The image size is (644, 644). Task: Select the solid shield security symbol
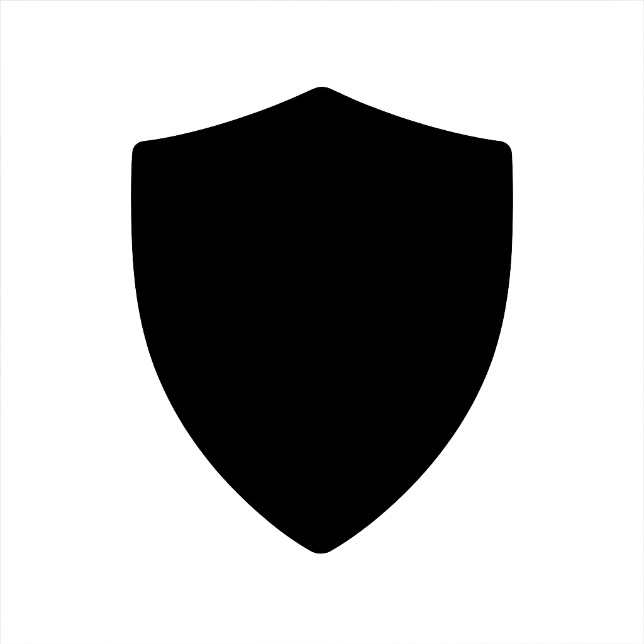click(x=321, y=320)
